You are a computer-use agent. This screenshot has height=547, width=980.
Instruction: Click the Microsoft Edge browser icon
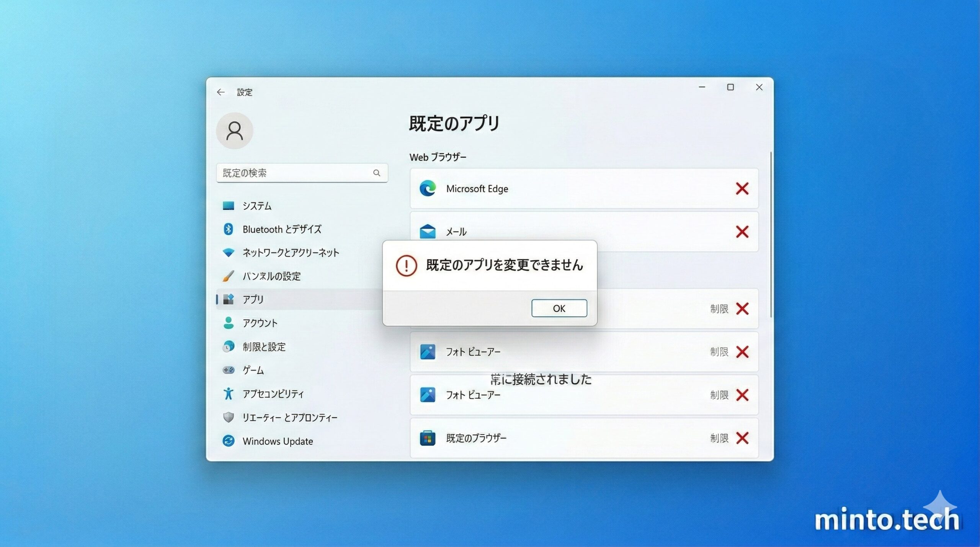pyautogui.click(x=428, y=188)
